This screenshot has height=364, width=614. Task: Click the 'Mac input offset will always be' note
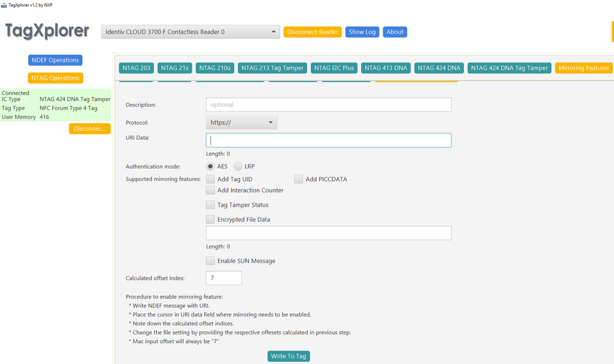175,341
